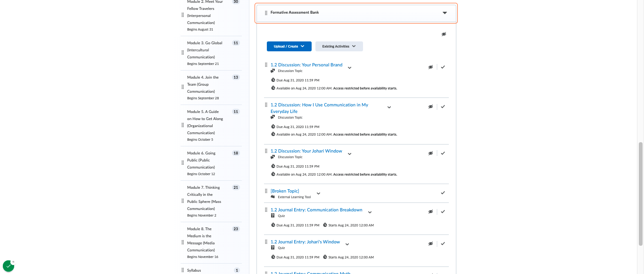The width and height of the screenshot is (644, 274).
Task: Click Module 3 item count badge 11
Action: 236,43
